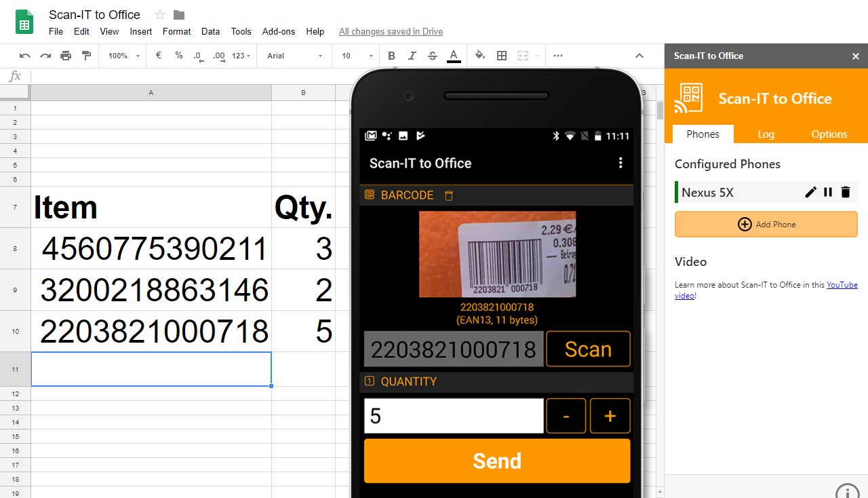
Task: Select cell with 2203821000718 in spreadsheet
Action: pos(151,331)
